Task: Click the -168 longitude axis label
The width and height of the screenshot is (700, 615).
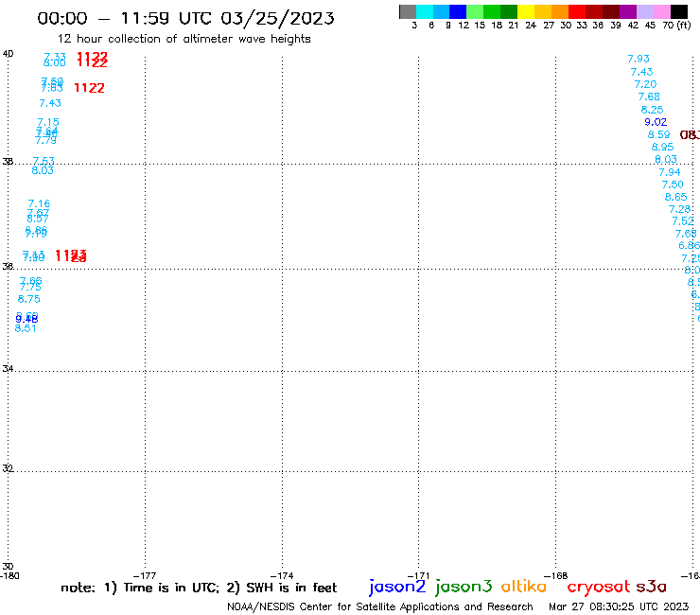Action: [x=556, y=576]
